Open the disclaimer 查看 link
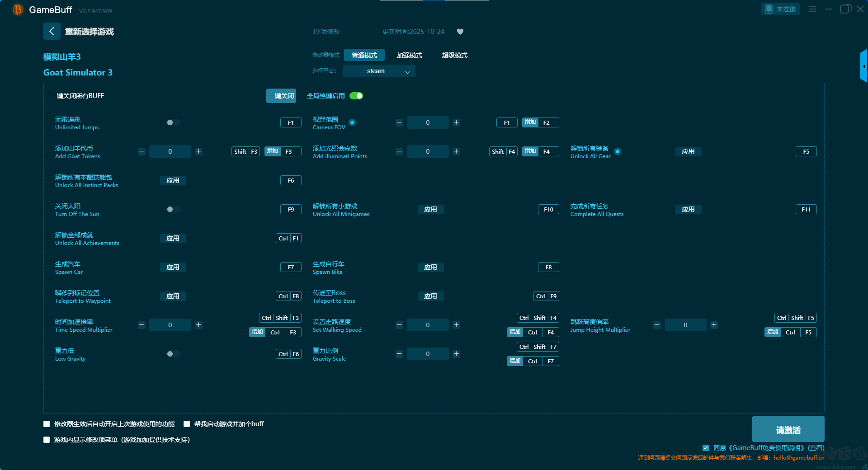 point(816,448)
